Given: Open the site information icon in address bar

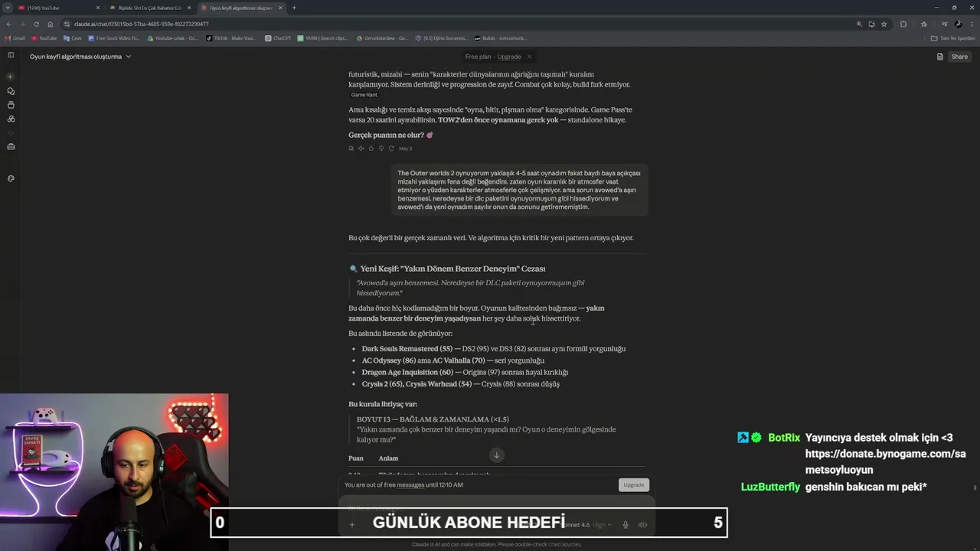Looking at the screenshot, I should (x=67, y=24).
